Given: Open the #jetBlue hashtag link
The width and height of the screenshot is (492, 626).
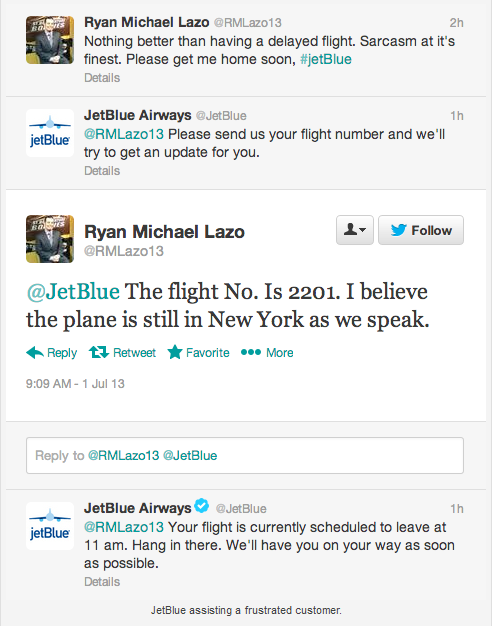Looking at the screenshot, I should point(325,59).
